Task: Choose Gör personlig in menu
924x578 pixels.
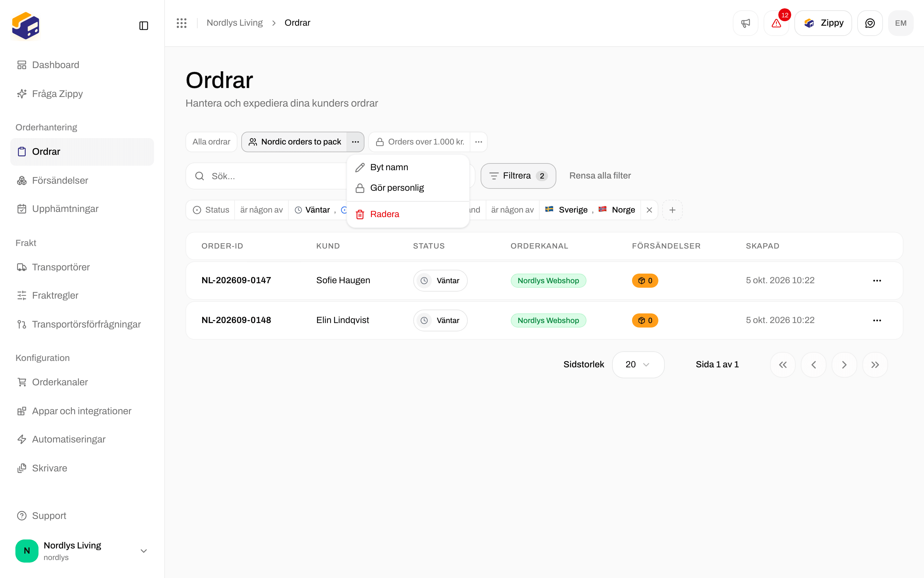Action: (x=408, y=188)
